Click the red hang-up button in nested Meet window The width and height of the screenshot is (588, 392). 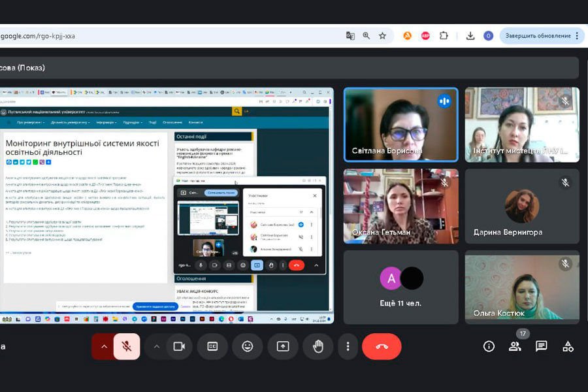click(296, 265)
